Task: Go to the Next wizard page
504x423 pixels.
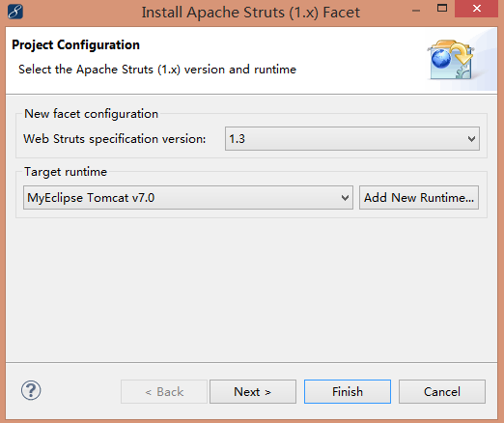Action: pos(253,392)
